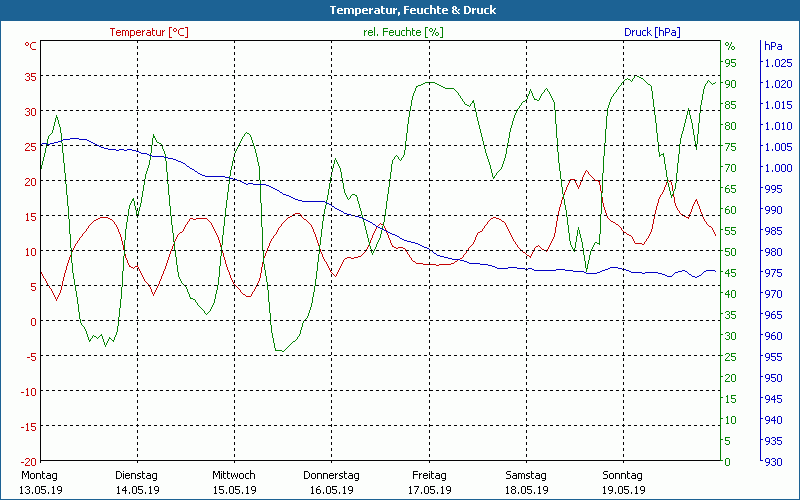Select the 'Donnerstag' day label
Viewport: 800px width, 500px height.
click(331, 475)
